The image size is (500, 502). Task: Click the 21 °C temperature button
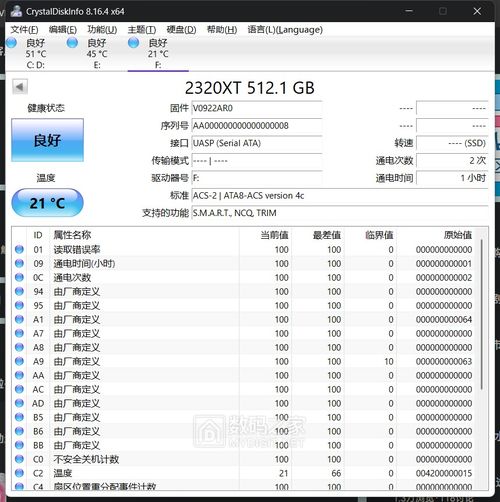[x=47, y=203]
